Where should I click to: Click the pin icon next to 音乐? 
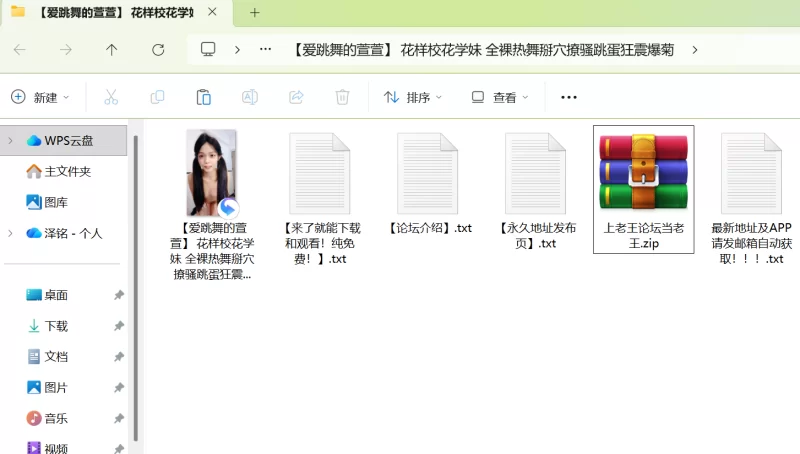[x=118, y=418]
